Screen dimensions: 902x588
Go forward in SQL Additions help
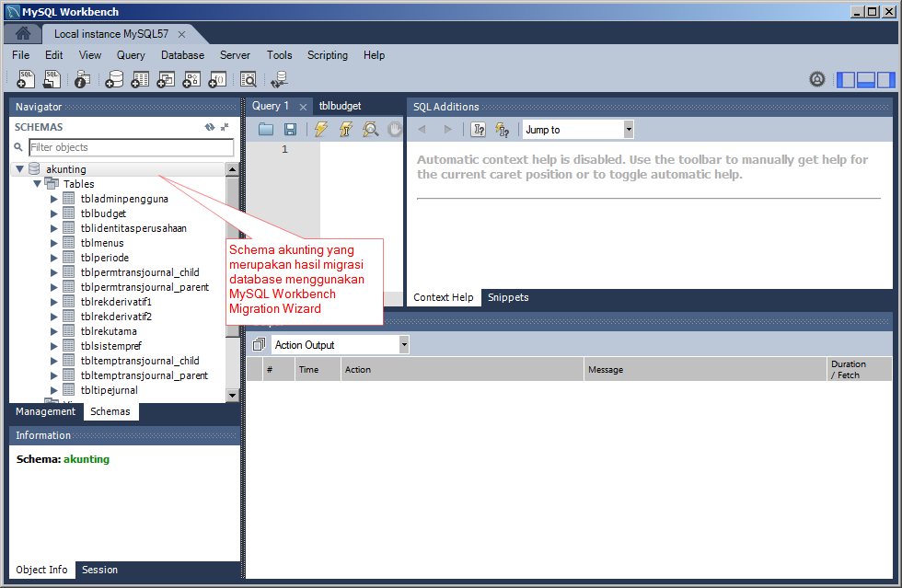[x=447, y=130]
